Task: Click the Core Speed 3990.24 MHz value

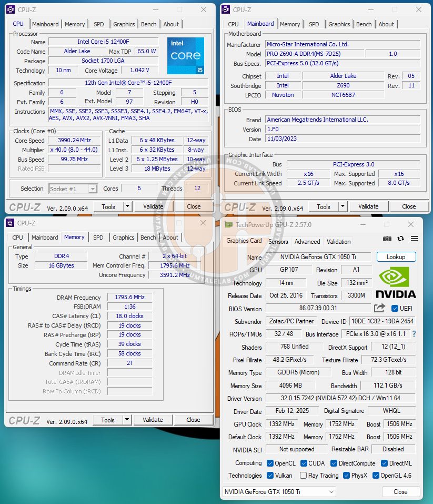Action: point(74,140)
